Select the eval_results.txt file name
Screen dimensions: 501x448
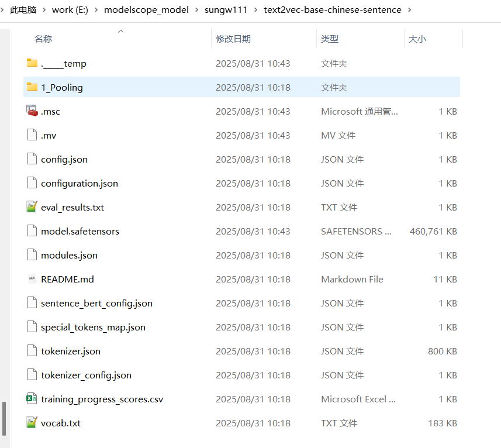tap(72, 208)
